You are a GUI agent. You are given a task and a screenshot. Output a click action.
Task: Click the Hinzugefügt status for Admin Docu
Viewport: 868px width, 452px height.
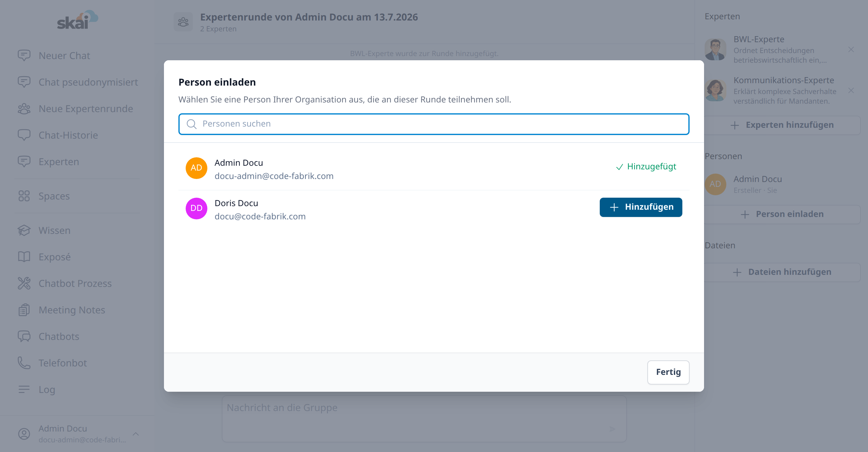646,167
